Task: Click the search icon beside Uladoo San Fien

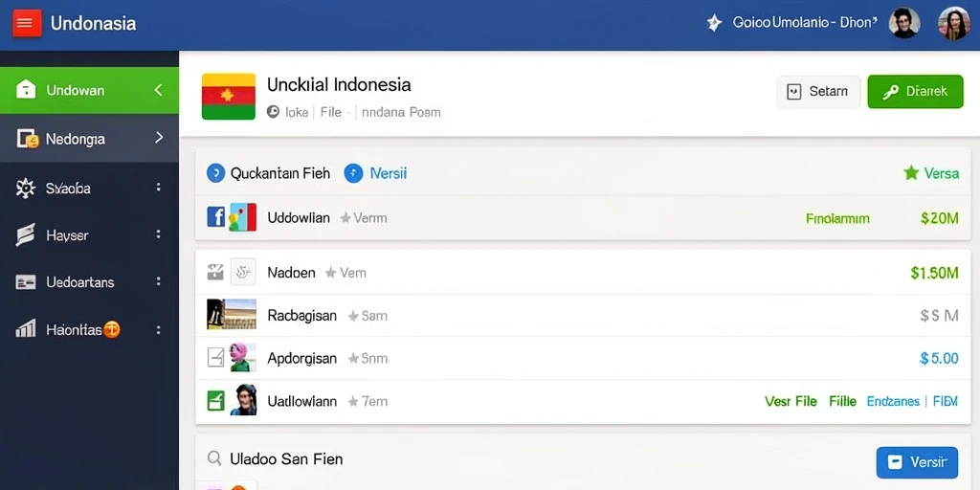Action: pos(214,458)
